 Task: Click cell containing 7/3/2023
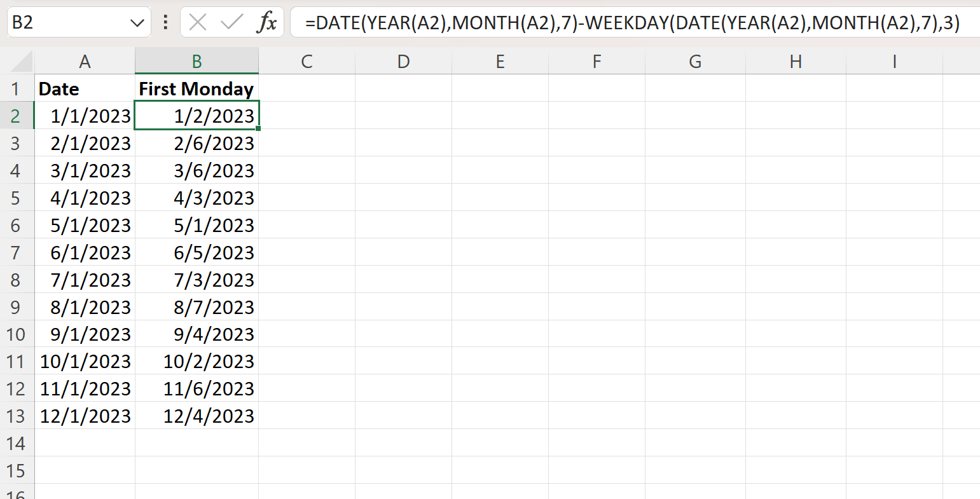197,280
